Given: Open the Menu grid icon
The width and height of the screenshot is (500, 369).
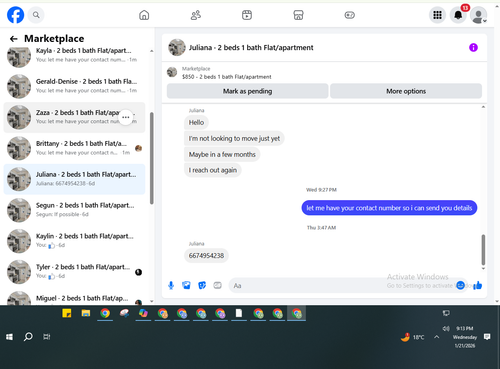Looking at the screenshot, I should pos(437,15).
